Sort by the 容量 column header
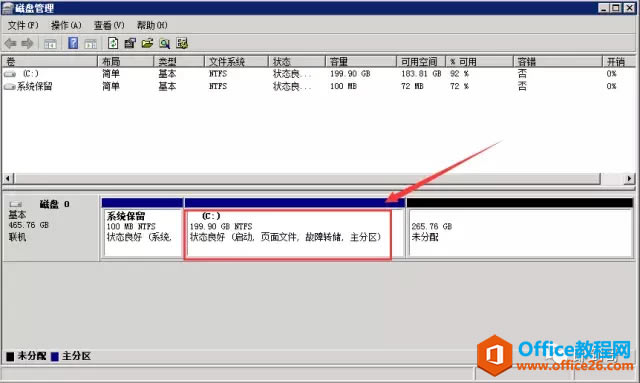 click(361, 62)
